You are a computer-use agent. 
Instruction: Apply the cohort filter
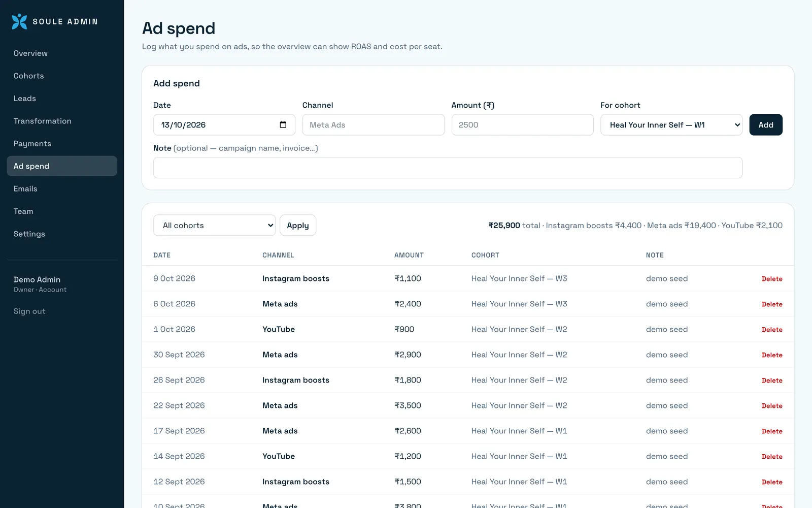click(298, 226)
